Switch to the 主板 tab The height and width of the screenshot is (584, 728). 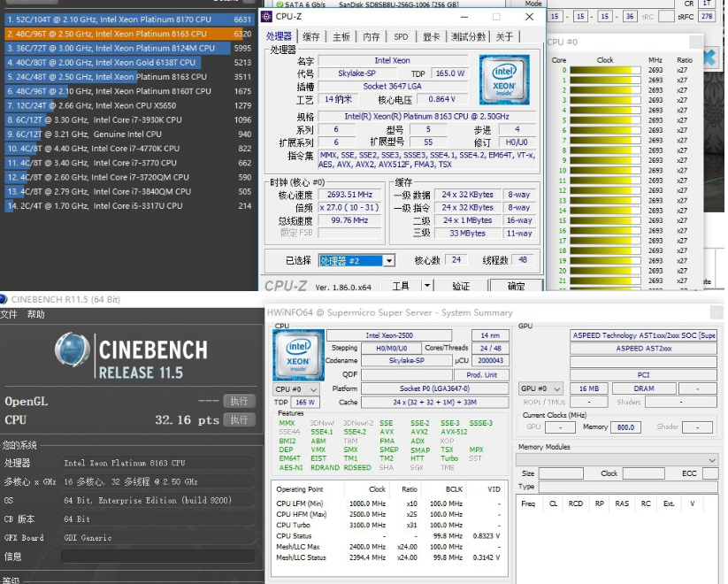pos(341,36)
